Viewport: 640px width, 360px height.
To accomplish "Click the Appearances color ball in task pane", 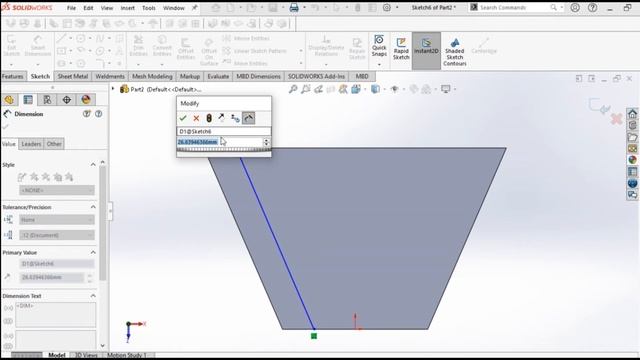I will click(632, 160).
